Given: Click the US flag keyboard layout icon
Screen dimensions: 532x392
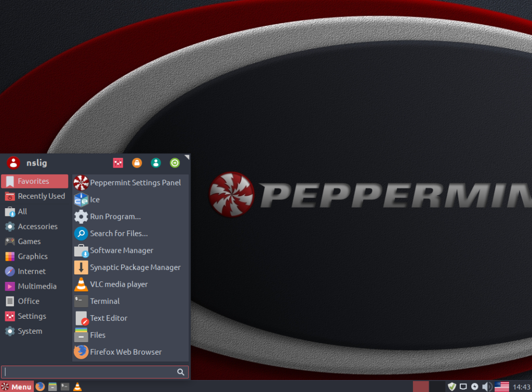Looking at the screenshot, I should (x=502, y=387).
